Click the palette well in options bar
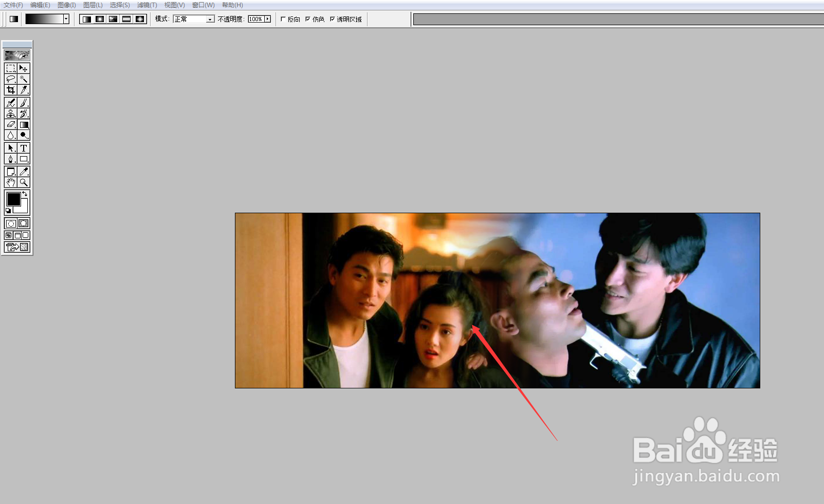 (x=618, y=20)
